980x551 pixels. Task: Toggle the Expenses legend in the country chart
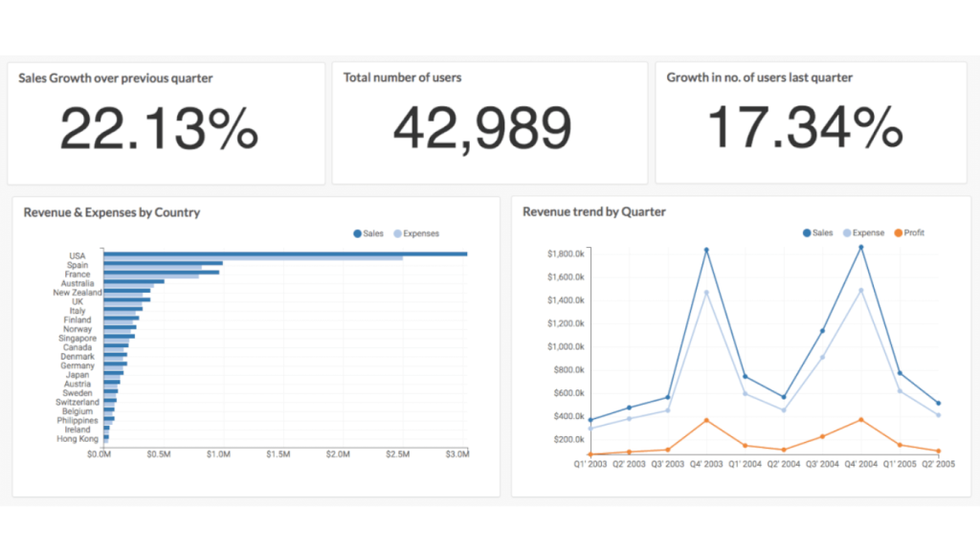click(415, 233)
